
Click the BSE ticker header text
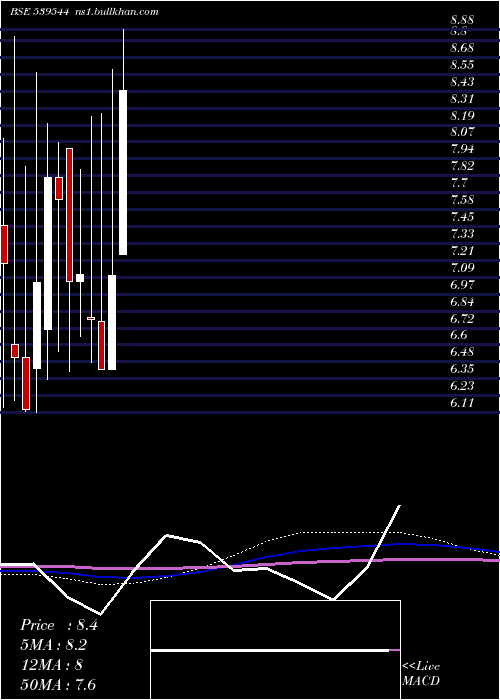(84, 12)
